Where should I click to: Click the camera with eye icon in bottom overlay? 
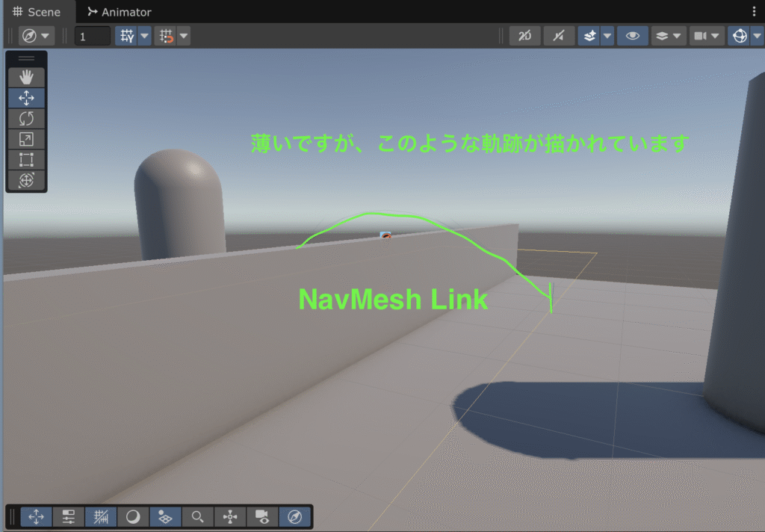tap(262, 516)
